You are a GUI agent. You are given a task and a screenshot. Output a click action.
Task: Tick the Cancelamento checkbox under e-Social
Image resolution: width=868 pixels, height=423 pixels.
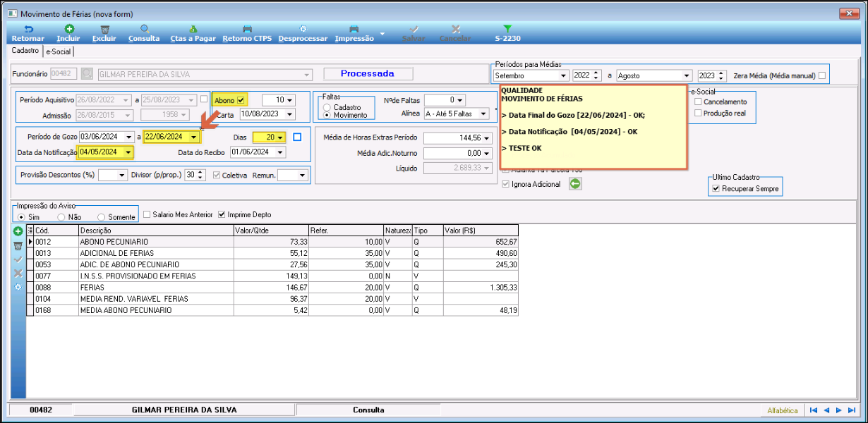698,102
